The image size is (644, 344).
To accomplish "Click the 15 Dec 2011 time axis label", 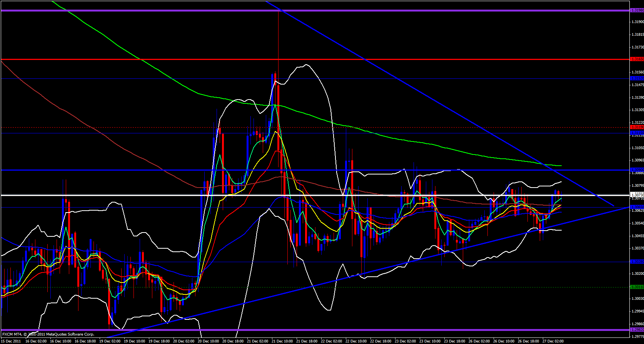I will click(12, 341).
